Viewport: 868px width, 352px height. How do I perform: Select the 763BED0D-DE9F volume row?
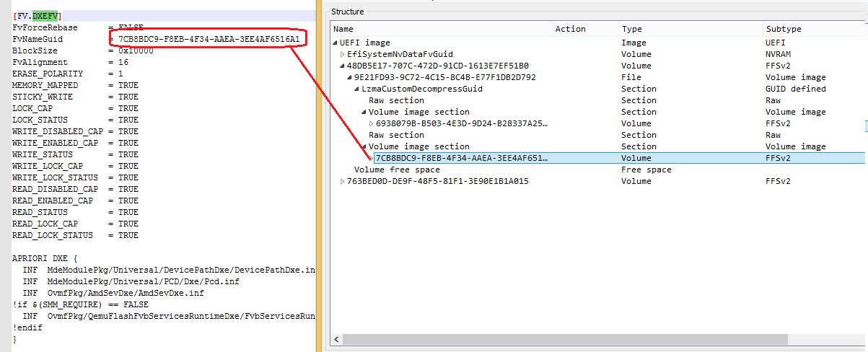click(438, 181)
